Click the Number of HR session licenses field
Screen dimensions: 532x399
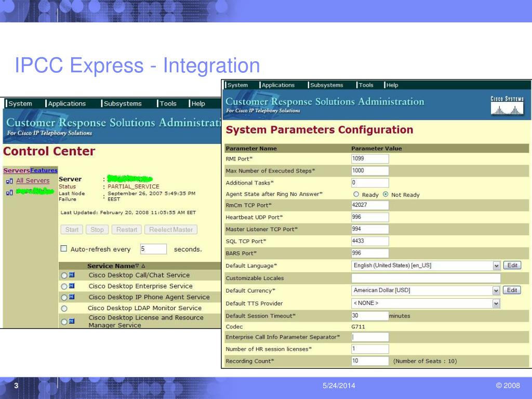pyautogui.click(x=370, y=349)
